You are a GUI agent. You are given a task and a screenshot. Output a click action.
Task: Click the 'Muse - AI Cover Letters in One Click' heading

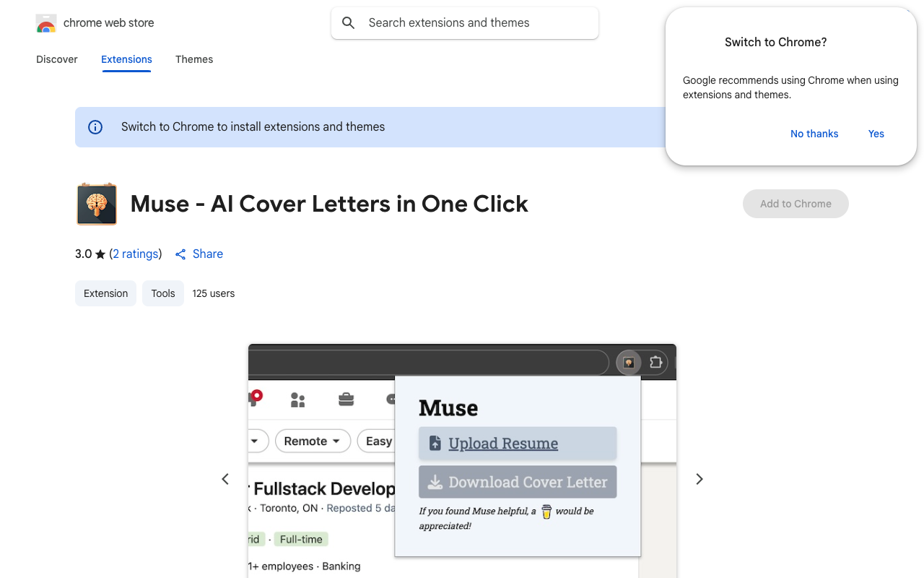click(329, 204)
